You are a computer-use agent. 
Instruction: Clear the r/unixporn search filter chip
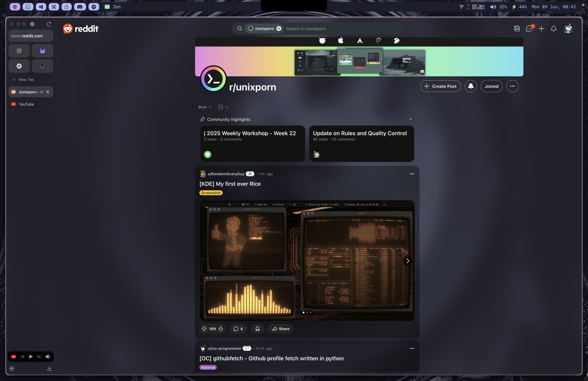[279, 29]
